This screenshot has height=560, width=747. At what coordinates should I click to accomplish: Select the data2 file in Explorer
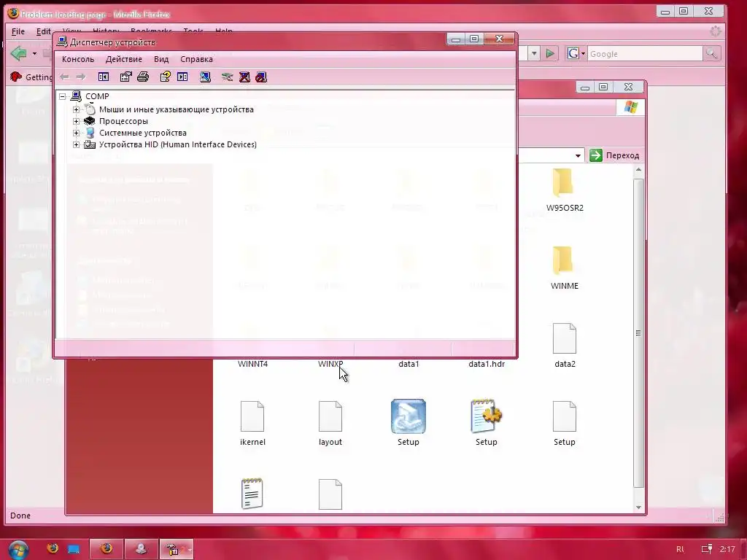point(565,346)
